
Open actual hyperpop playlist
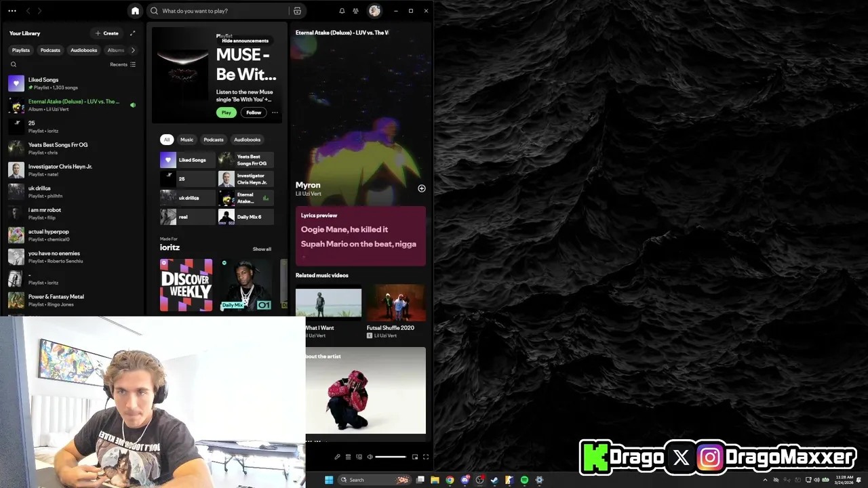[72, 235]
